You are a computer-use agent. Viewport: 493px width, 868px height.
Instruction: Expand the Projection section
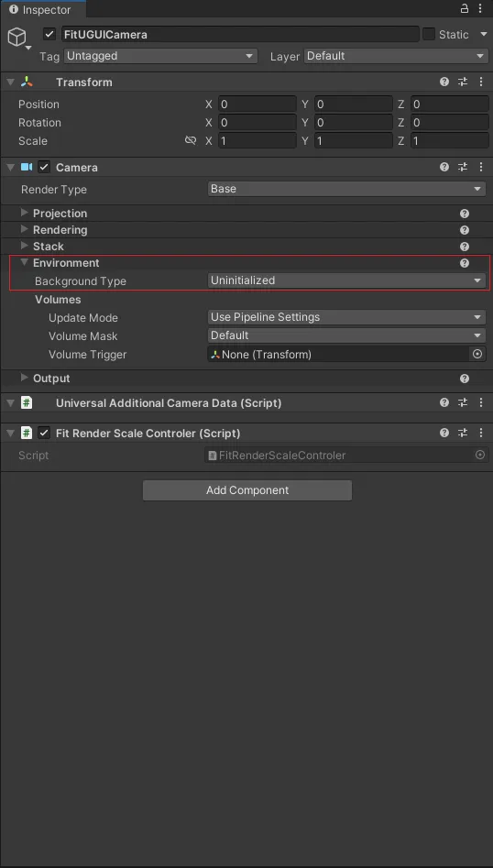click(25, 214)
